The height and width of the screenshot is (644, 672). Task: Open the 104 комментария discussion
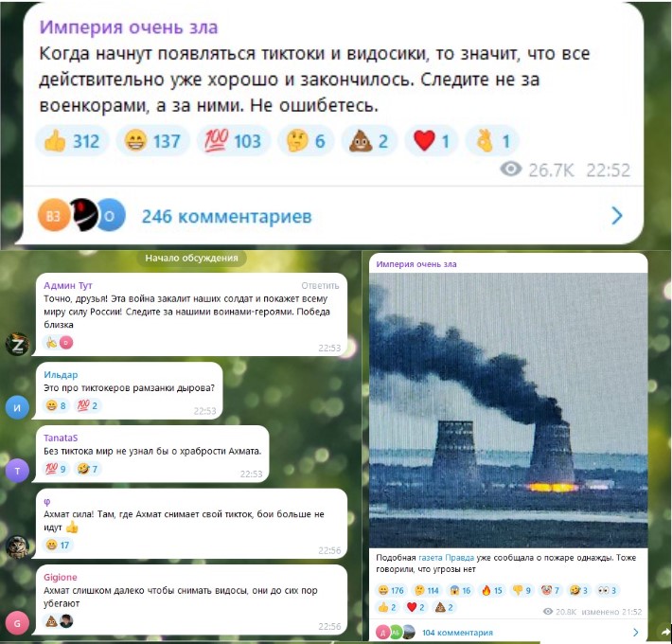(457, 633)
